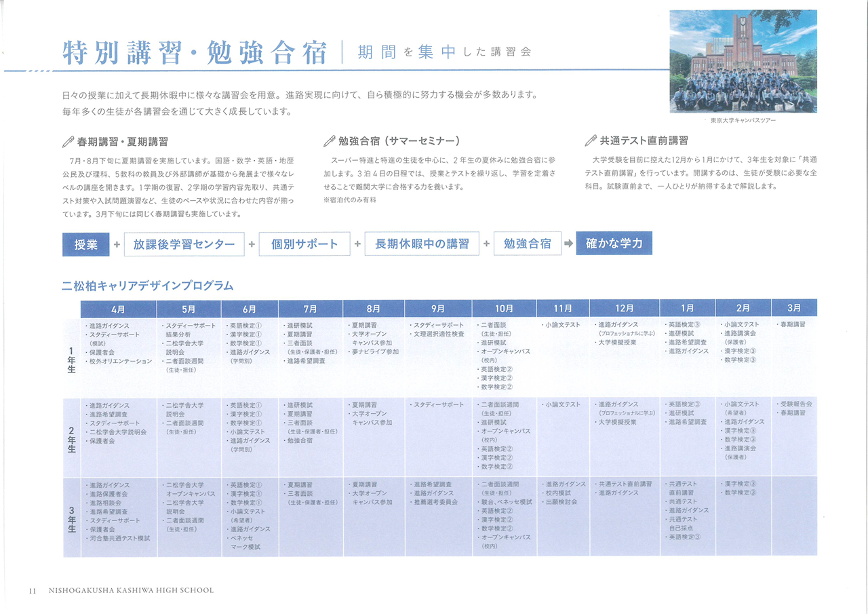The height and width of the screenshot is (614, 868).
Task: Click the NISHOGAKUSHA KASHIWA HIGH SCHOOL footer
Action: coord(132,591)
